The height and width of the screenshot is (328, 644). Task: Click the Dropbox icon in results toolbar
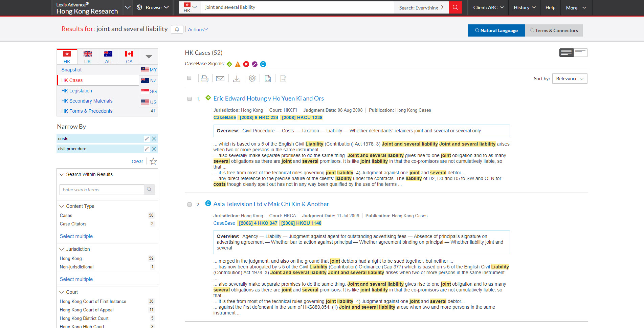click(x=252, y=79)
